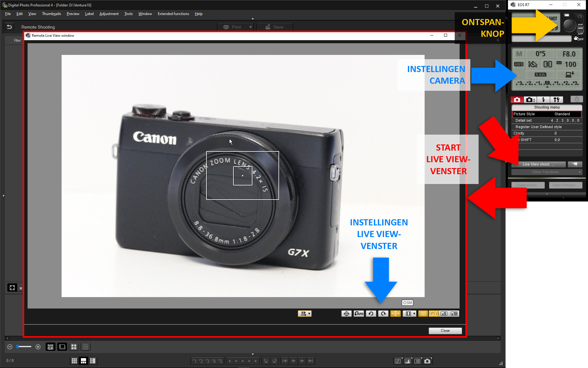
Task: Click the auto rotate icon in Live View
Action: (x=359, y=313)
